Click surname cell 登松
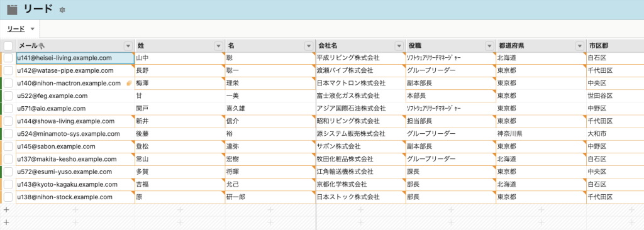644x230 pixels. coord(180,146)
